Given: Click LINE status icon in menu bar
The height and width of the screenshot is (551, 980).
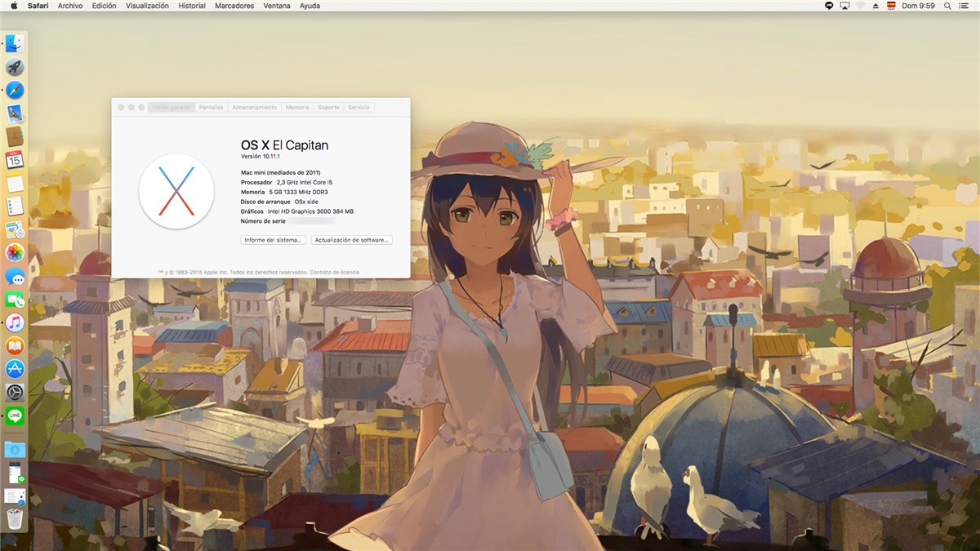Looking at the screenshot, I should (829, 6).
